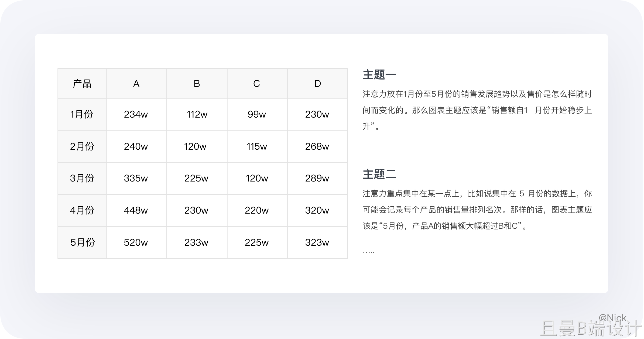Click the 5月份 row label
Screen dimensions: 644x339
coord(82,242)
